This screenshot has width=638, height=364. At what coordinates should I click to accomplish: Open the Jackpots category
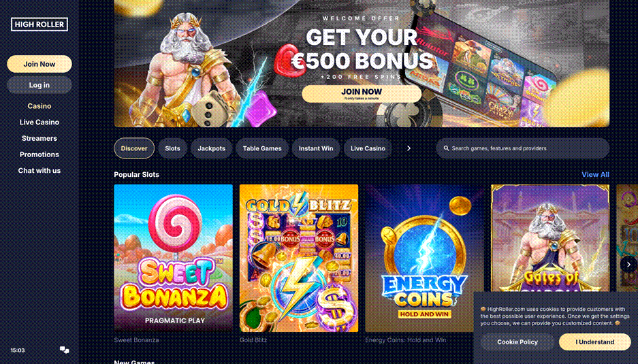click(211, 148)
